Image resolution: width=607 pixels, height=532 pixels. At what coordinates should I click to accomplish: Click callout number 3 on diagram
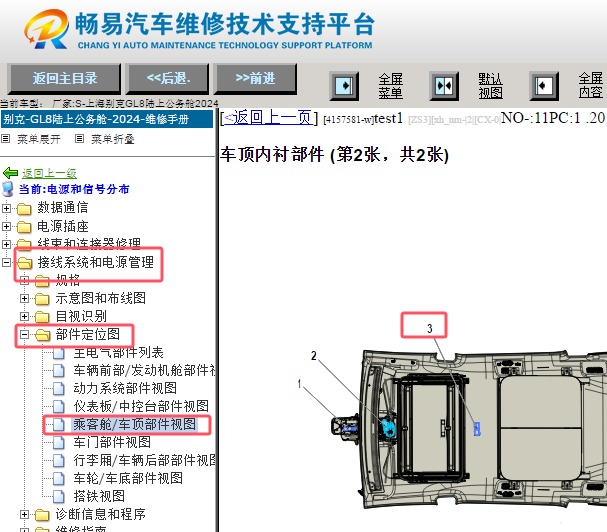click(x=429, y=329)
